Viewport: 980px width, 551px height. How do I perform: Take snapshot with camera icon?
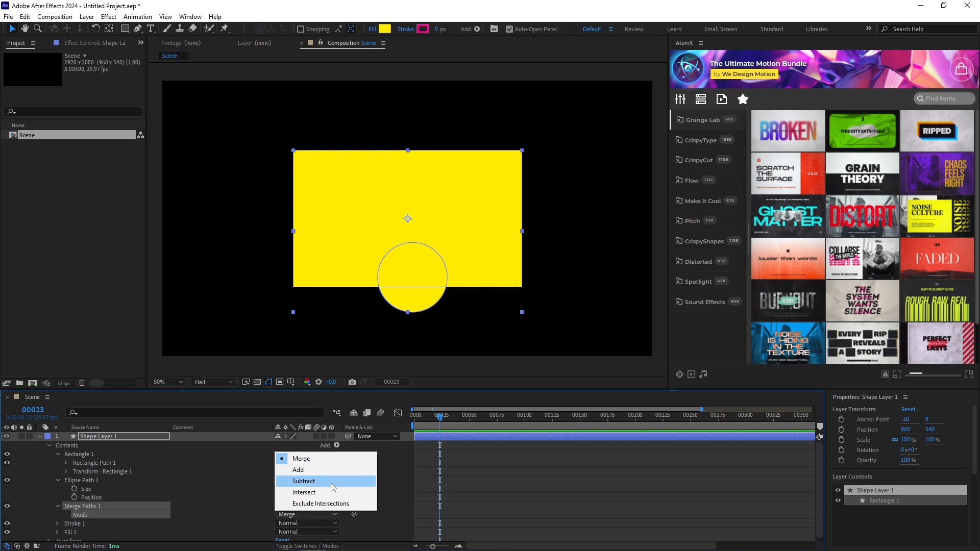pyautogui.click(x=352, y=382)
